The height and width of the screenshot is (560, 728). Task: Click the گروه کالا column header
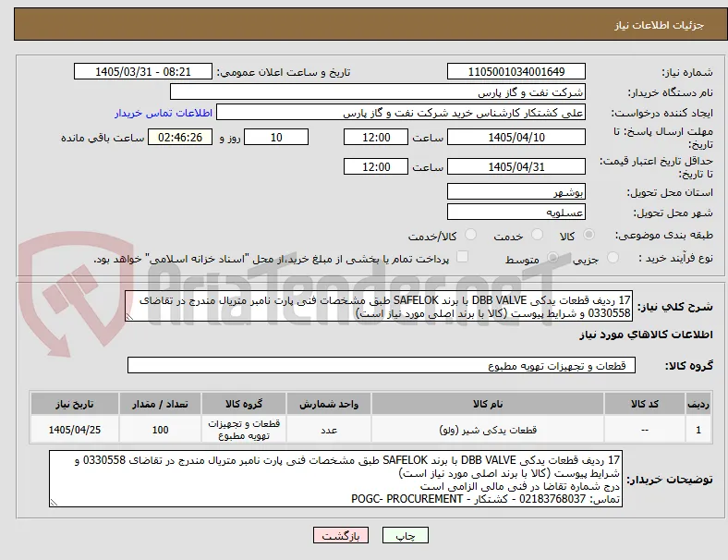244,404
